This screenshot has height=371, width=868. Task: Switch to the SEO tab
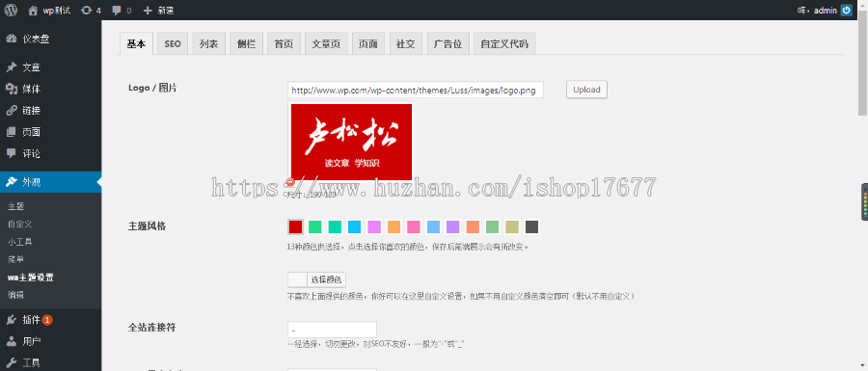point(173,43)
